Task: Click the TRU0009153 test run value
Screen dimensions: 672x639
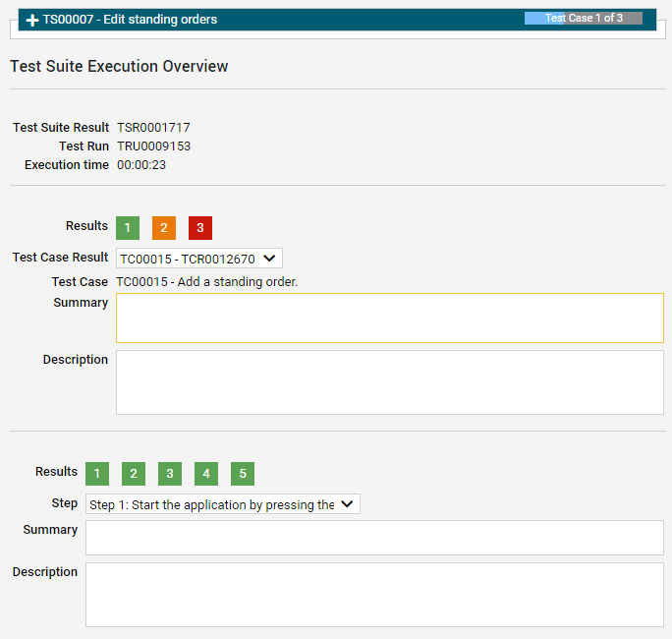Action: (154, 146)
